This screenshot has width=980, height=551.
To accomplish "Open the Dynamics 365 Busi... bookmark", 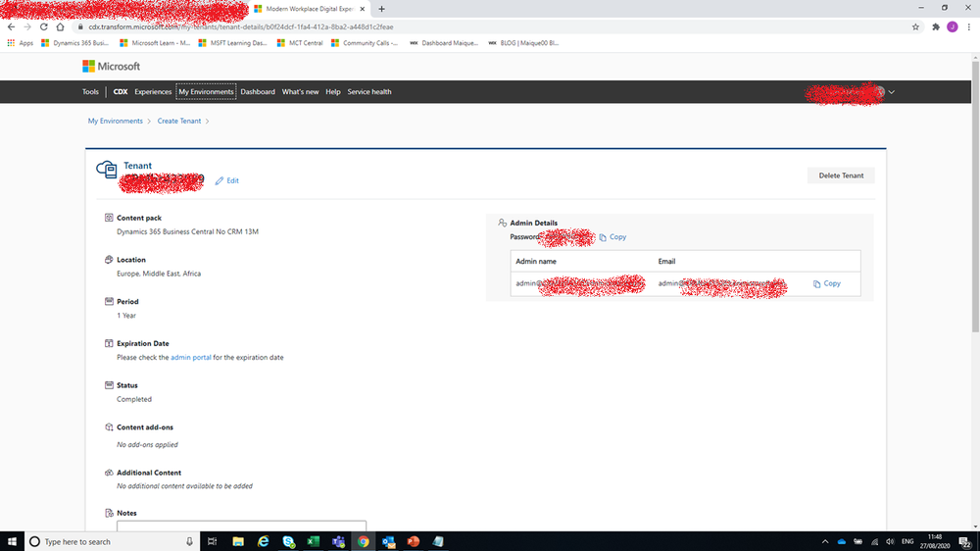I will pyautogui.click(x=75, y=43).
